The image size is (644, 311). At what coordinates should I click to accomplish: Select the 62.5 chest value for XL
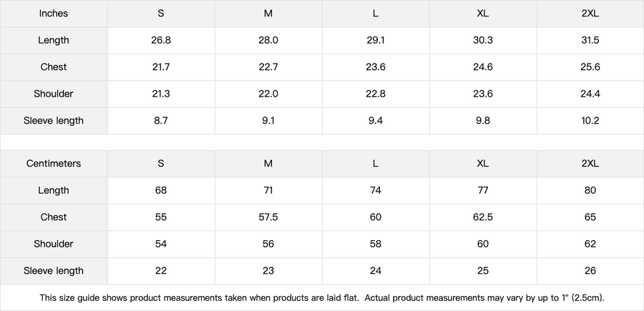(483, 217)
